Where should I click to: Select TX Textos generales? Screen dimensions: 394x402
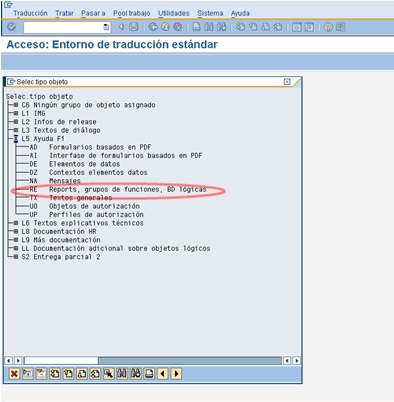tap(71, 198)
